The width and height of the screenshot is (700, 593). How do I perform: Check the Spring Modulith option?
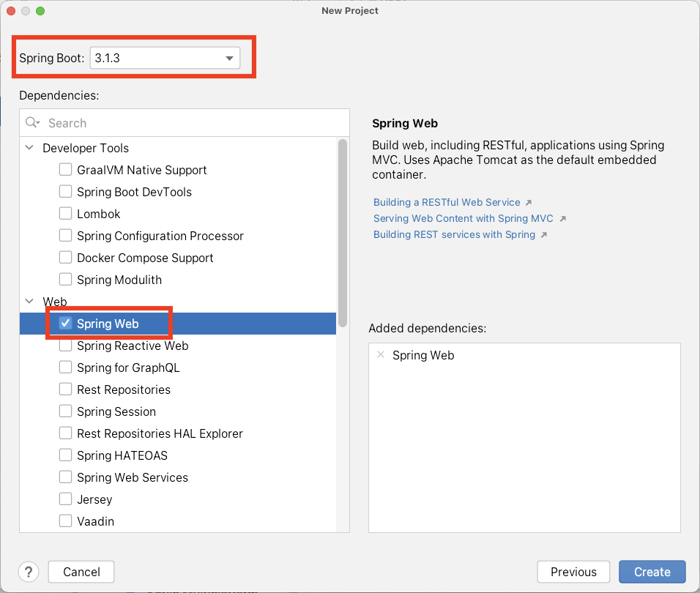(66, 280)
